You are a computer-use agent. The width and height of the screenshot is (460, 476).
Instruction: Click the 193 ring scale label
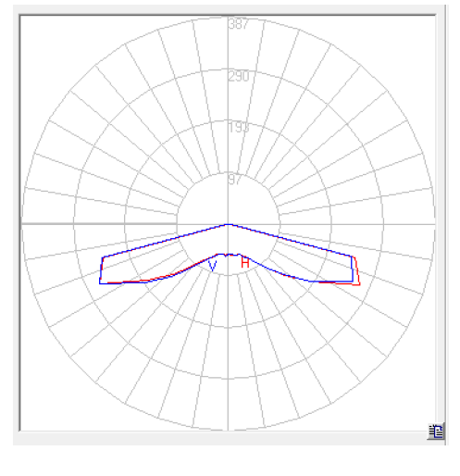[238, 128]
